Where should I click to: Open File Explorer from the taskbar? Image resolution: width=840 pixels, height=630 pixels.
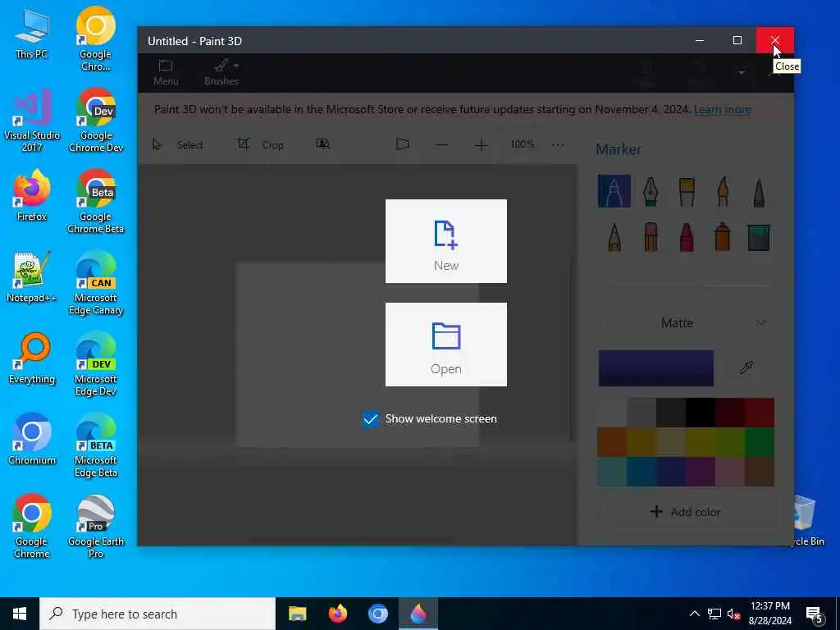click(297, 614)
